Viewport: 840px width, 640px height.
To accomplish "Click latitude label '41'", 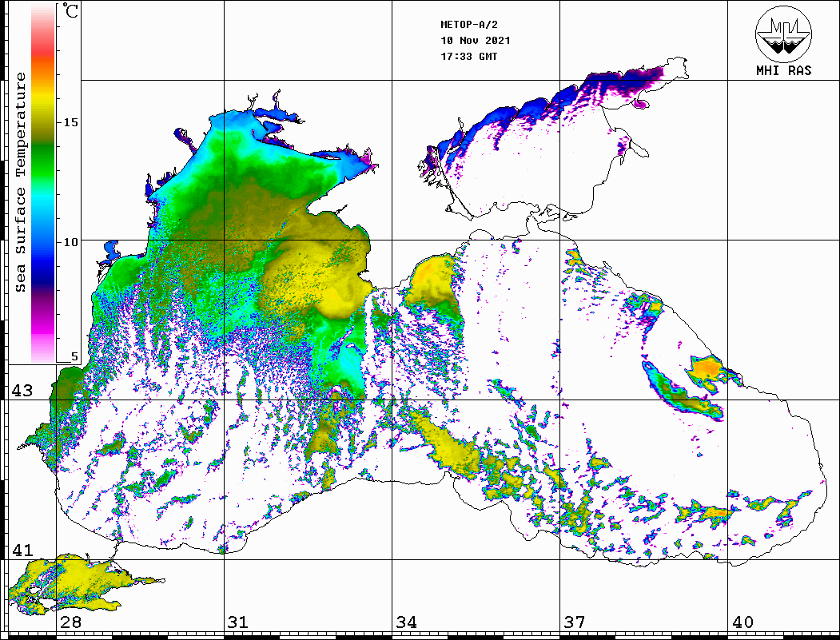I will (x=22, y=550).
